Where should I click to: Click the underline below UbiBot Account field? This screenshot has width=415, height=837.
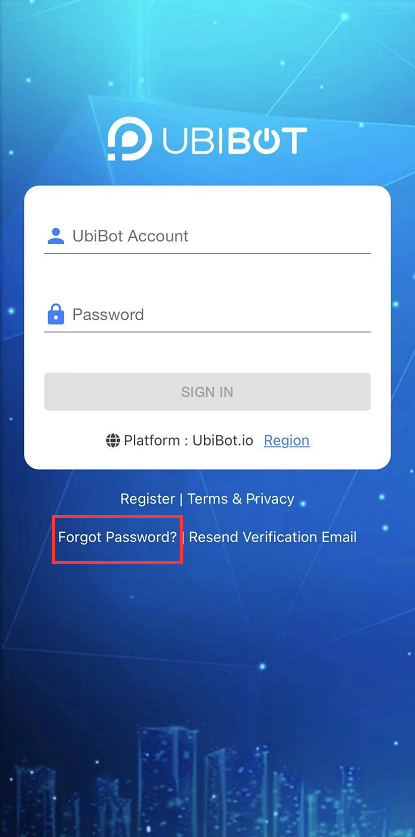(207, 253)
